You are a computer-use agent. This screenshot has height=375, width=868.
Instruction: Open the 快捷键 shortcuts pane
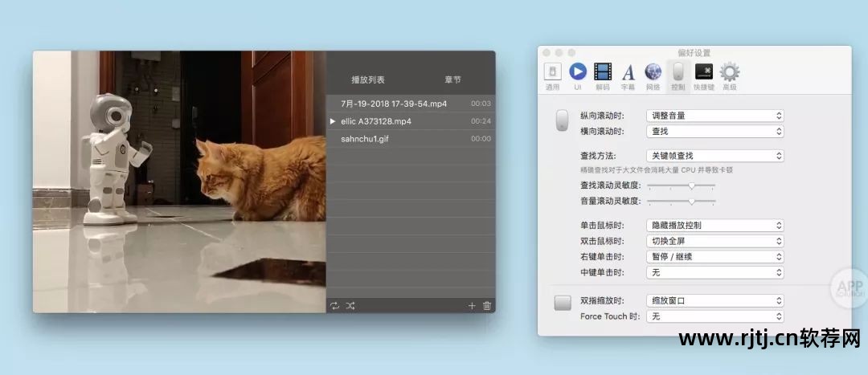click(703, 76)
